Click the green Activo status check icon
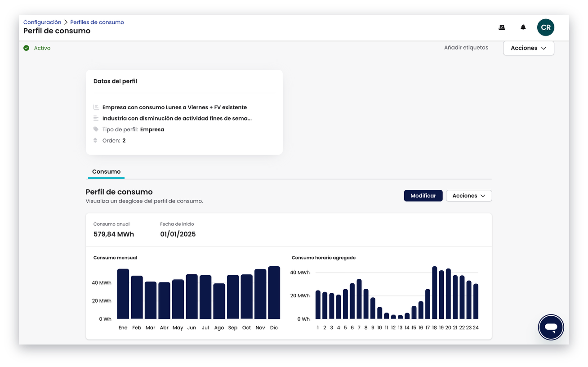Image resolution: width=588 pixels, height=367 pixels. click(27, 48)
